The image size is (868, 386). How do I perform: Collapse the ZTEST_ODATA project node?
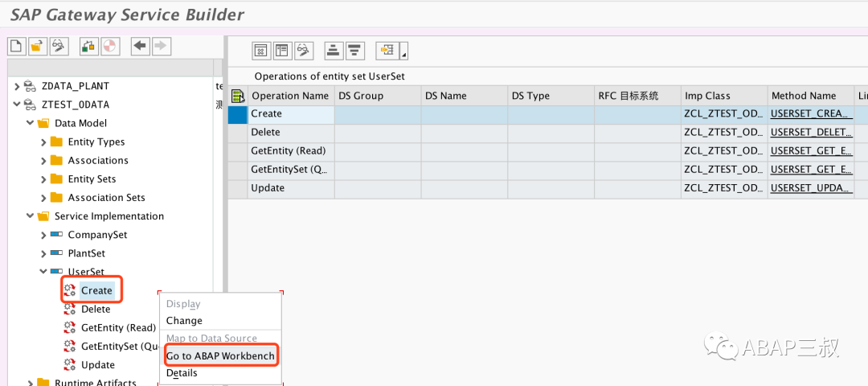[17, 105]
